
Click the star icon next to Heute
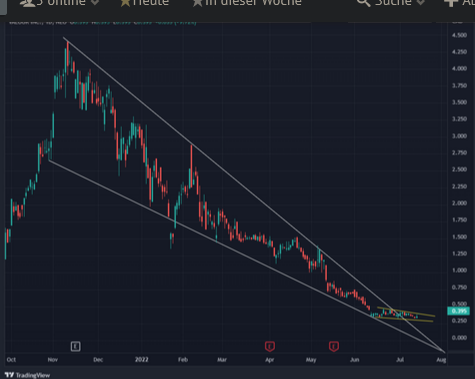pyautogui.click(x=125, y=3)
